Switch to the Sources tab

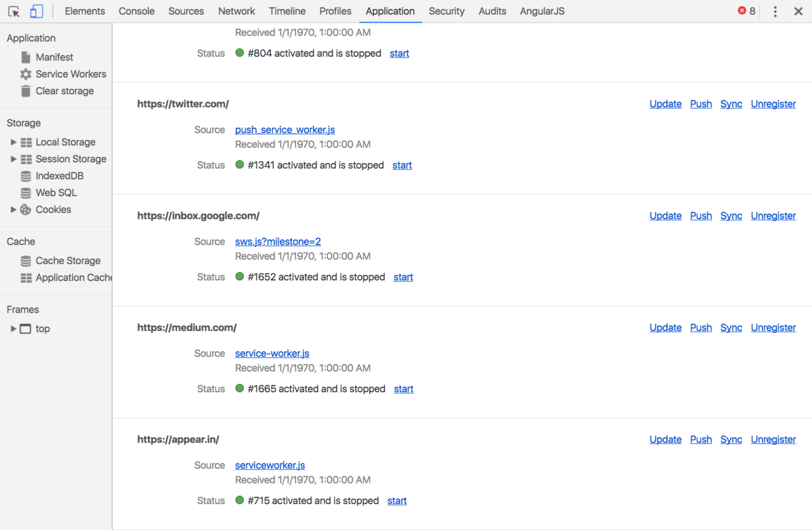(186, 11)
